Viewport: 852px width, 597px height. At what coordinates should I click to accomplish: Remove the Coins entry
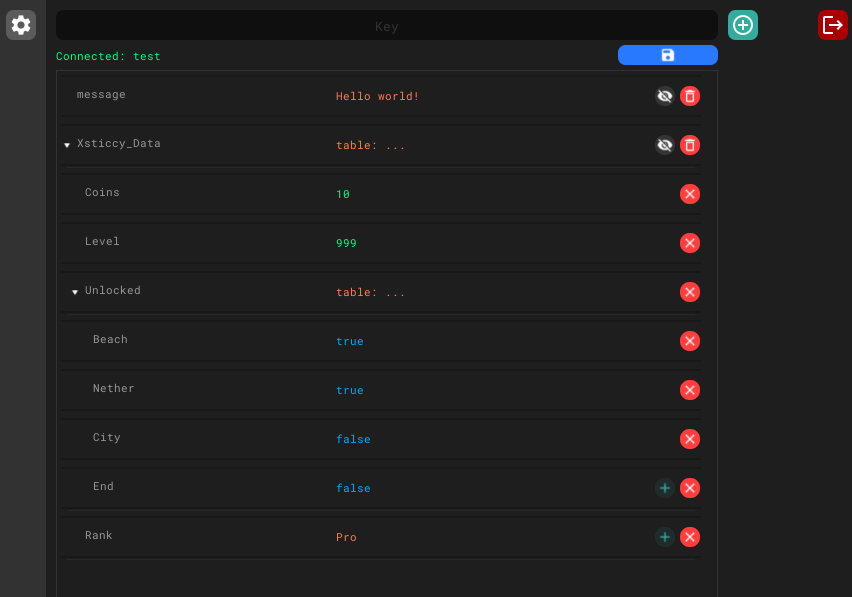point(690,194)
